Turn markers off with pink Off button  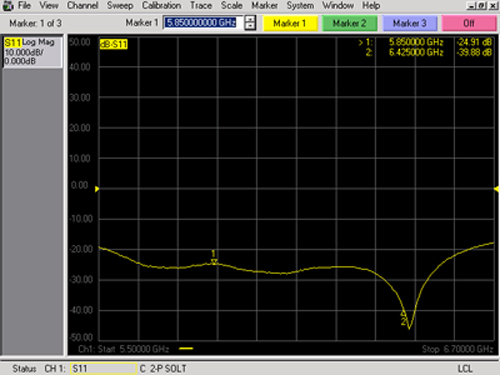coord(469,23)
